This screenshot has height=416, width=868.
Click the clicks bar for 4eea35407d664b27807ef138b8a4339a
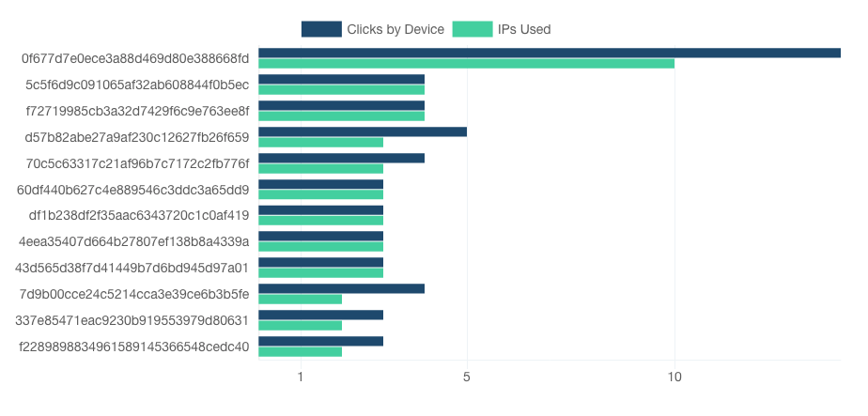[x=321, y=237]
